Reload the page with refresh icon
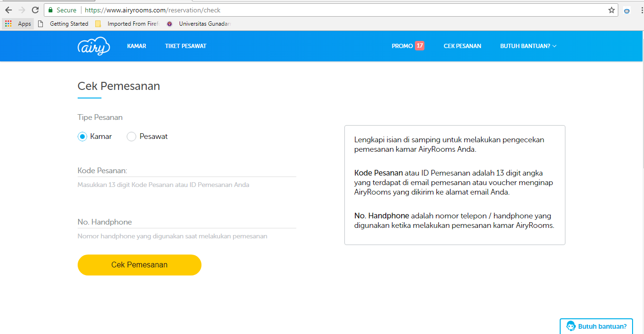Screen dimensions: 644x334 pyautogui.click(x=35, y=10)
